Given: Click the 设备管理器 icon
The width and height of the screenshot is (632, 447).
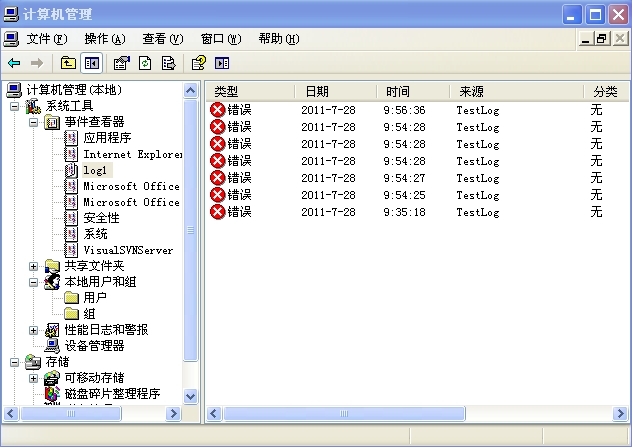Looking at the screenshot, I should (52, 345).
